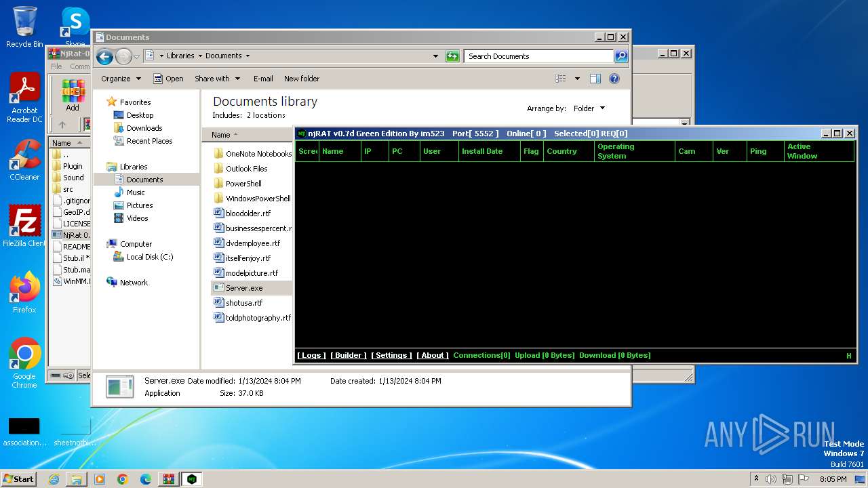Expand the Arrange by Folder dropdown
Viewport: 868px width, 488px height.
click(x=589, y=108)
